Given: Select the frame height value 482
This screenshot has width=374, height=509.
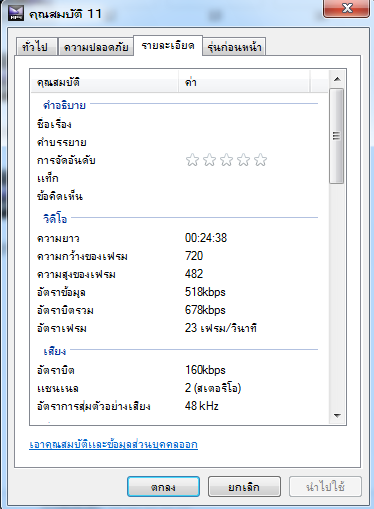Looking at the screenshot, I should tap(194, 274).
